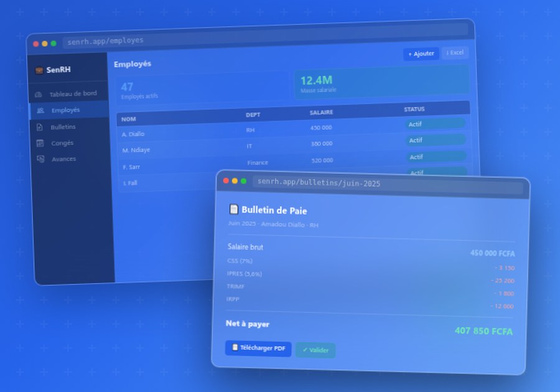Select Employés in the sidebar menu

(x=69, y=110)
